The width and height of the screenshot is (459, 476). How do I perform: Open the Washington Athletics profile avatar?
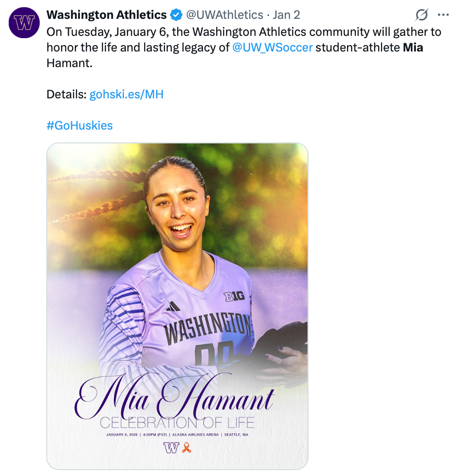point(24,23)
